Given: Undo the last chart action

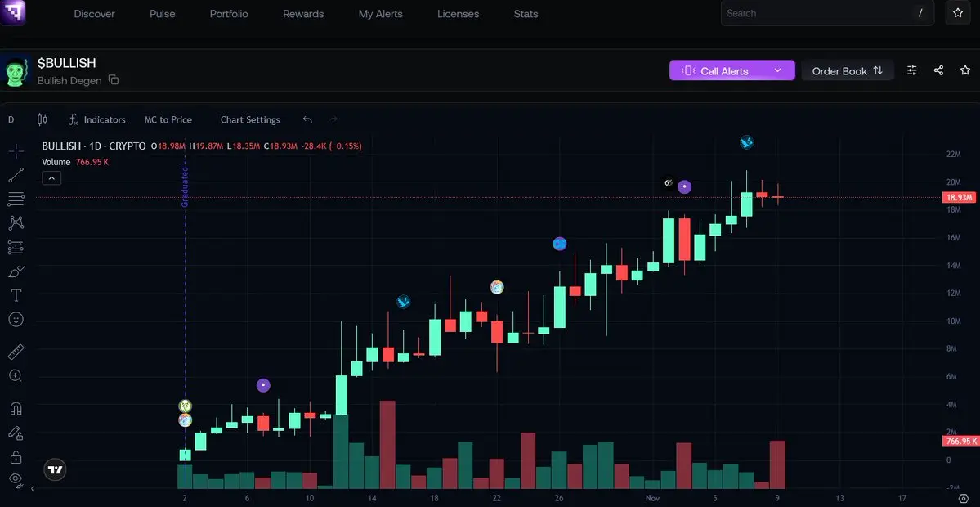Looking at the screenshot, I should coord(307,119).
